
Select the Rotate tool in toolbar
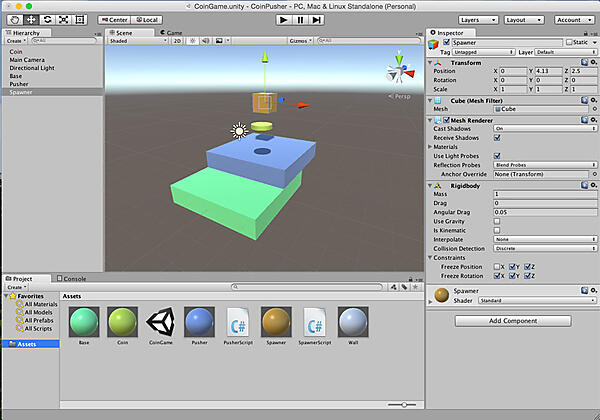point(47,19)
